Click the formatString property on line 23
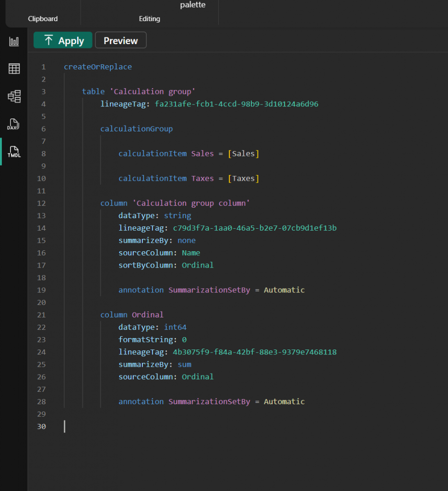 coord(145,339)
